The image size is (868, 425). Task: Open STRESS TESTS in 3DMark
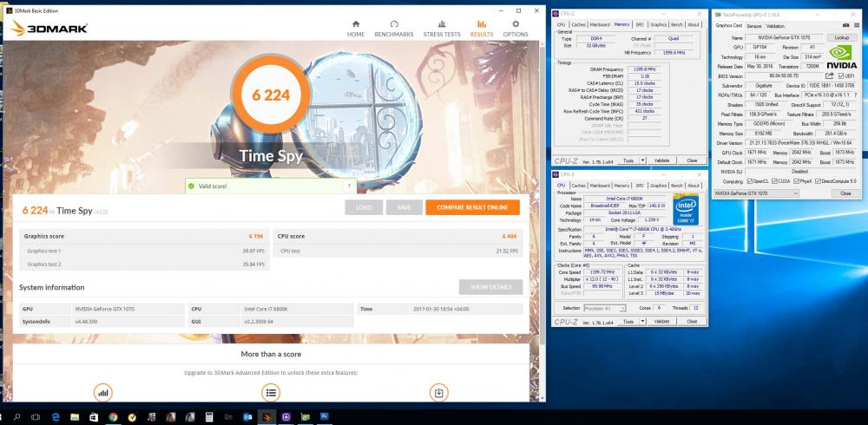pos(442,28)
